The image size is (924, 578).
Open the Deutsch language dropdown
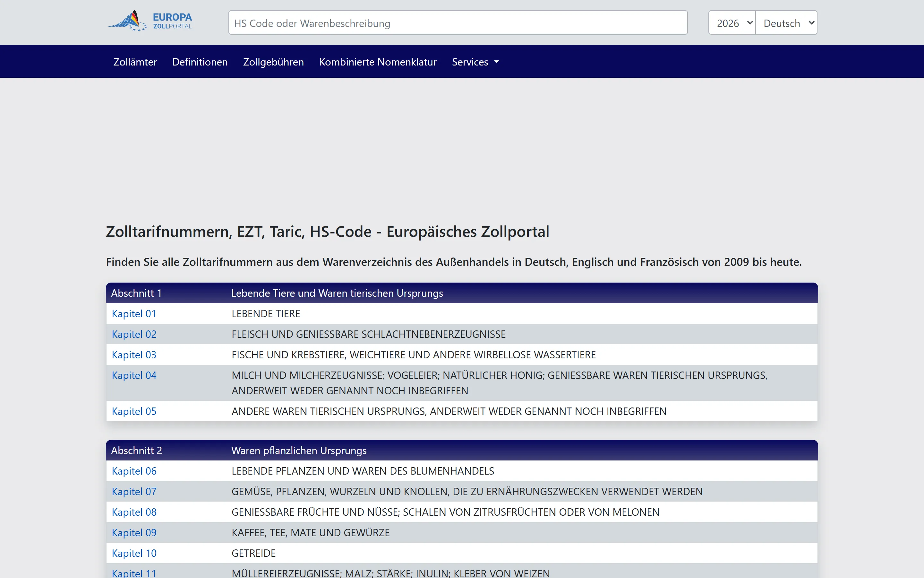coord(786,23)
